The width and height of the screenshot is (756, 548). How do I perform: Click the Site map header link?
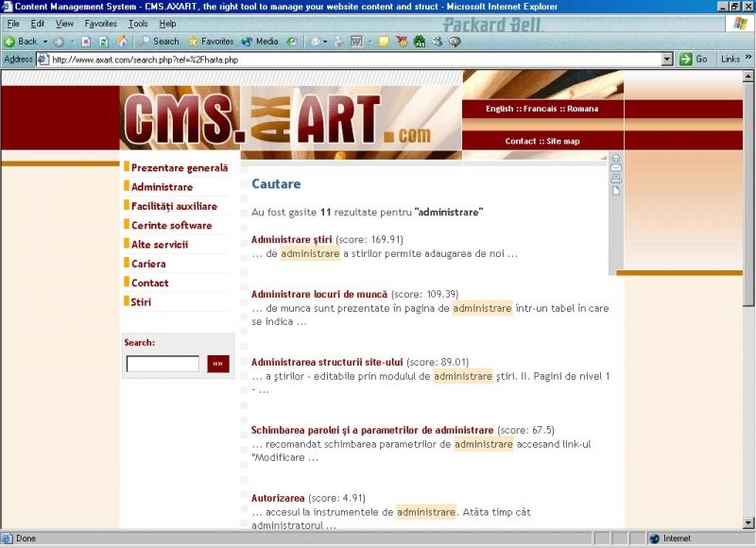click(562, 141)
